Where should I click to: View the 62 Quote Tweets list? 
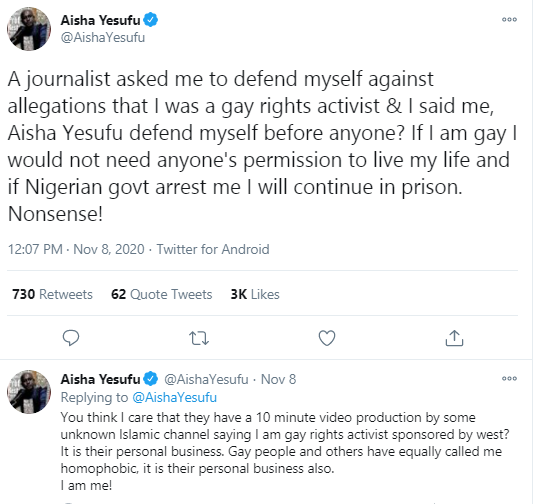click(161, 294)
